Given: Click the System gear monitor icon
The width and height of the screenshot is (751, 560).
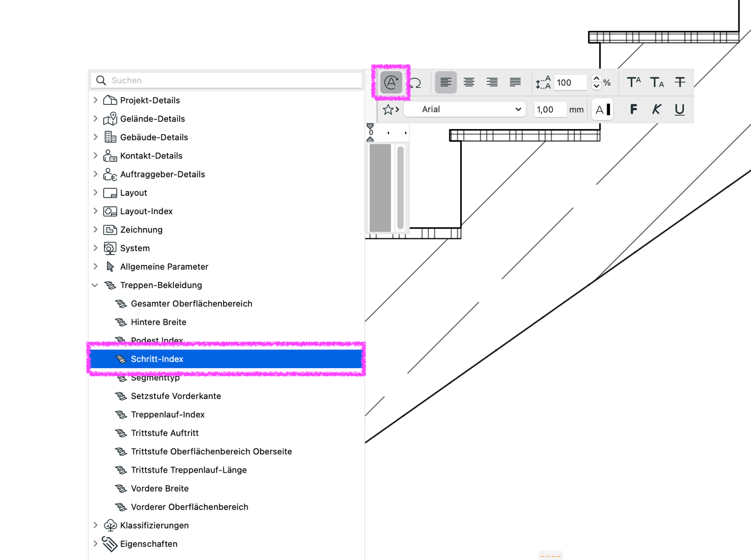Looking at the screenshot, I should coord(110,248).
